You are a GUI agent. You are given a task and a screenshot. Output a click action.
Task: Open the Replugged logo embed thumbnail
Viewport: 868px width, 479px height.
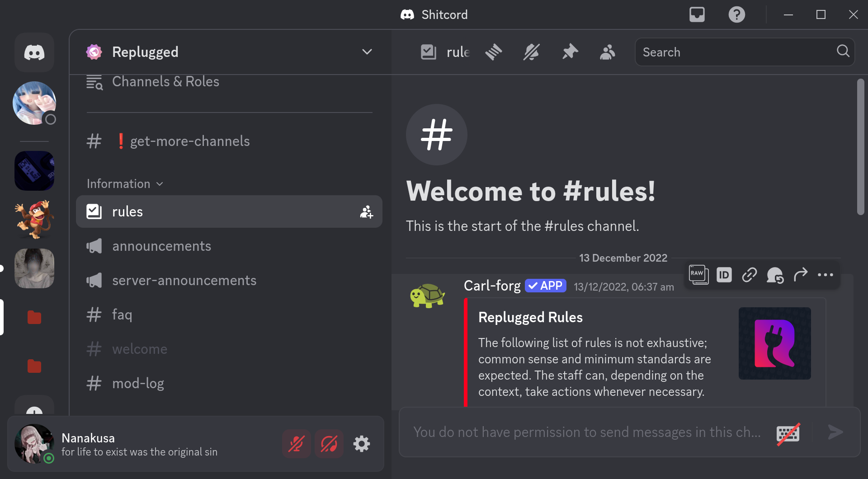(x=774, y=343)
